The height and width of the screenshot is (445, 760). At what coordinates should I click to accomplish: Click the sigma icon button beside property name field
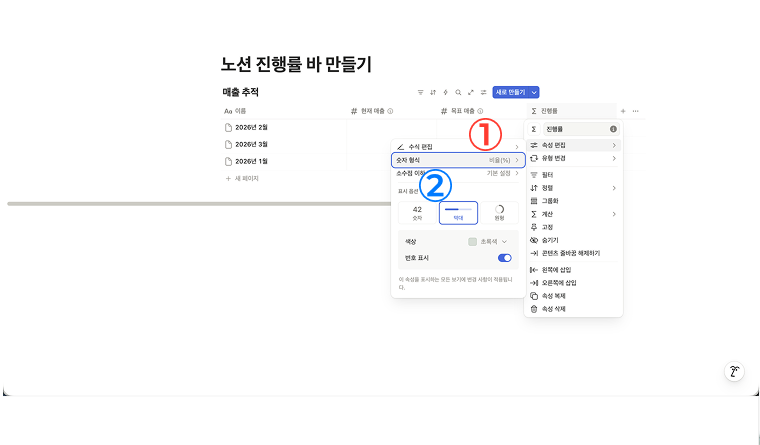click(x=534, y=129)
